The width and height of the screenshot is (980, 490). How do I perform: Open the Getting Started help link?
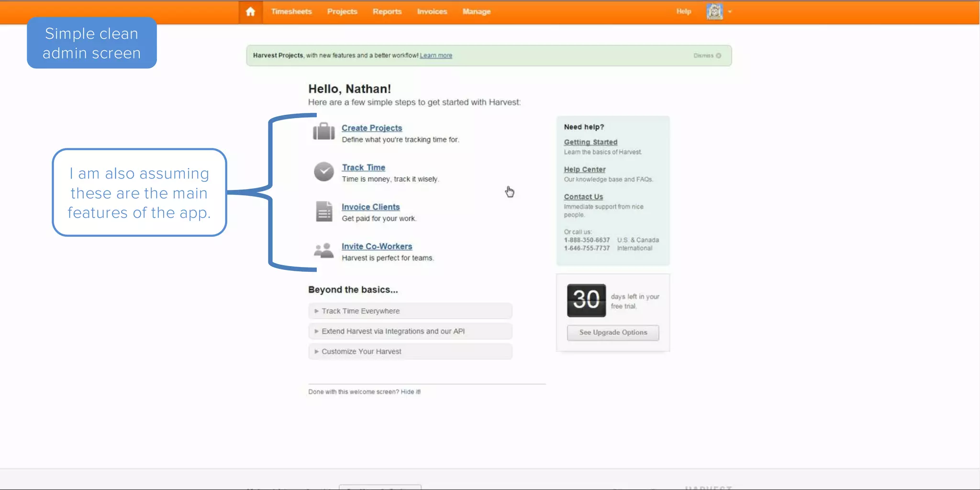tap(590, 142)
